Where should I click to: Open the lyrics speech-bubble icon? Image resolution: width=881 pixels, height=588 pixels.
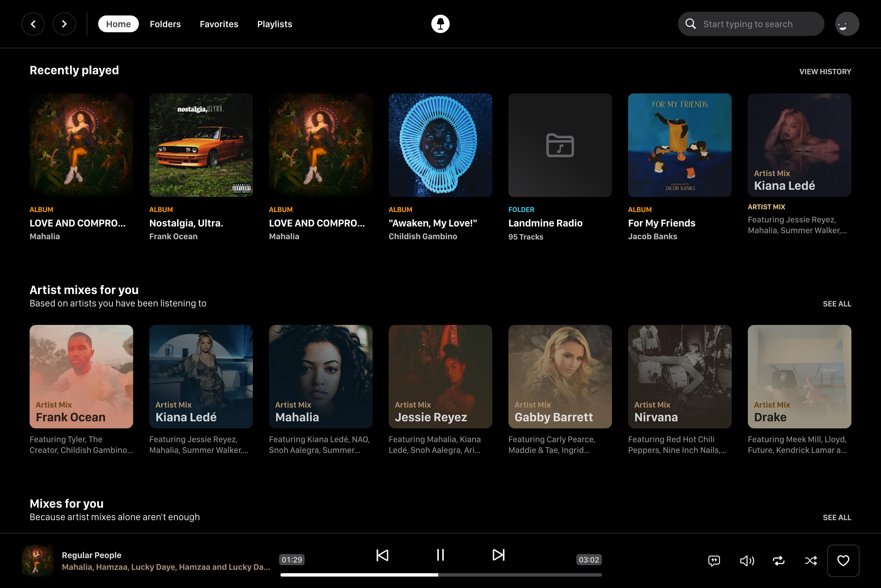[714, 561]
